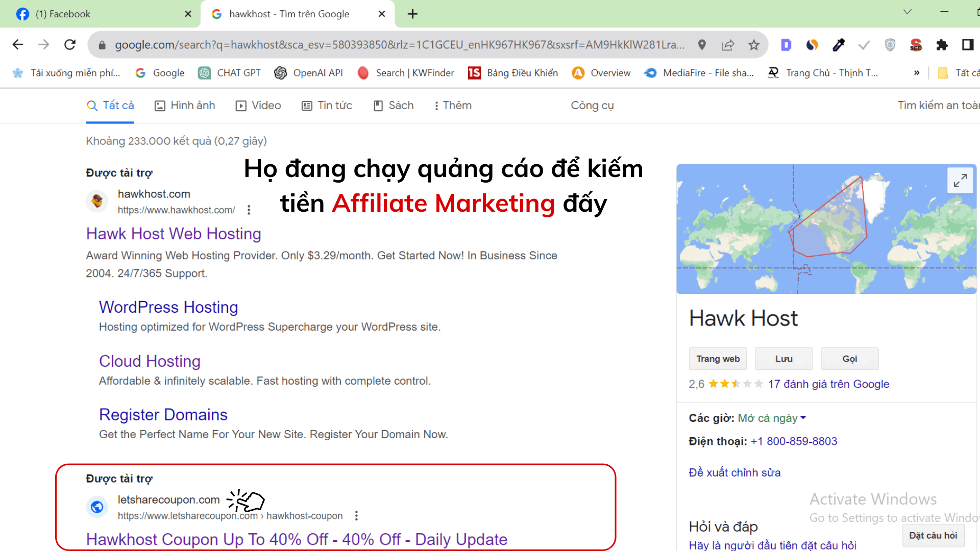Open Search KWFinder bookmark
Screen dimensions: 980x551
point(406,73)
